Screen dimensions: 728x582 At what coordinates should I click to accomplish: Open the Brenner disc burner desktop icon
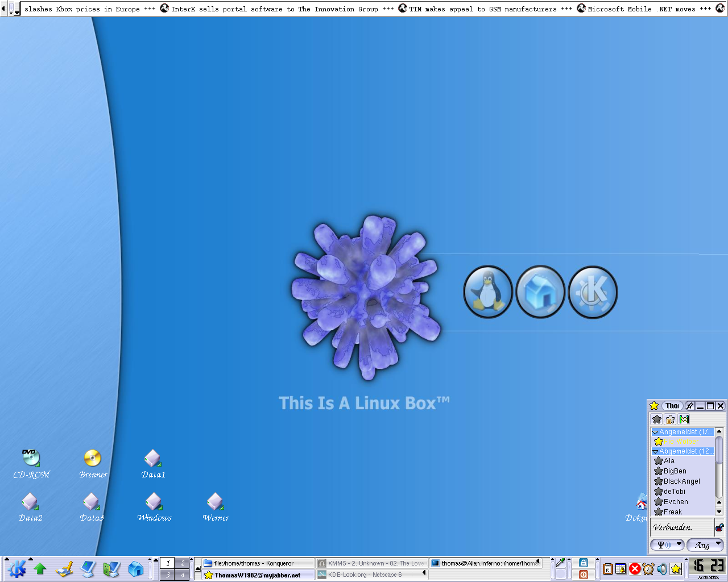(x=93, y=464)
